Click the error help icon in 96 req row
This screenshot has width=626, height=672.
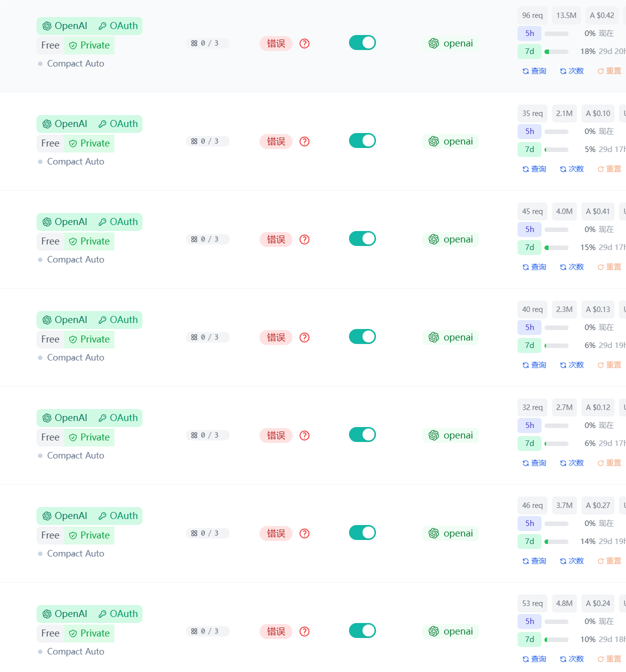[x=304, y=43]
